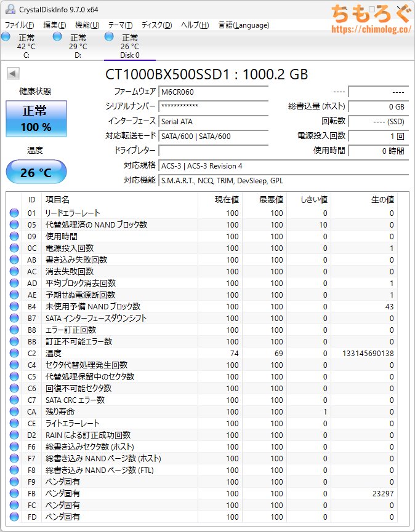Click the status orb for row B4 未使用予備 NAND ブロック数
Screen dimensions: 415x532
coord(14,306)
